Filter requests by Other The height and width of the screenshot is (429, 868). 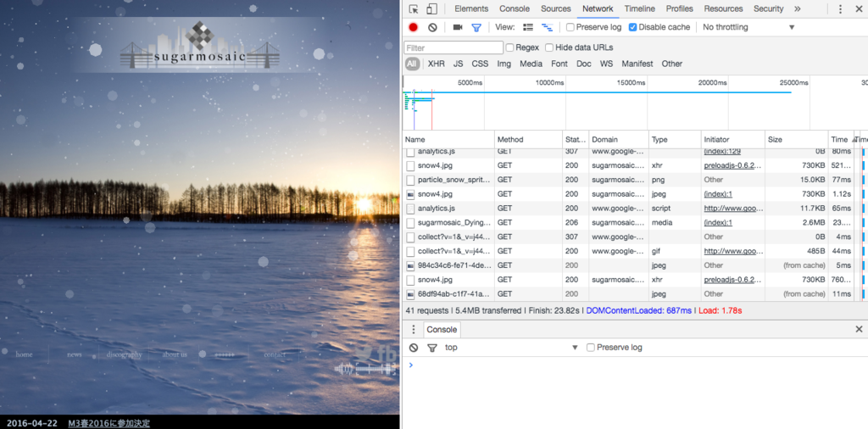coord(672,64)
